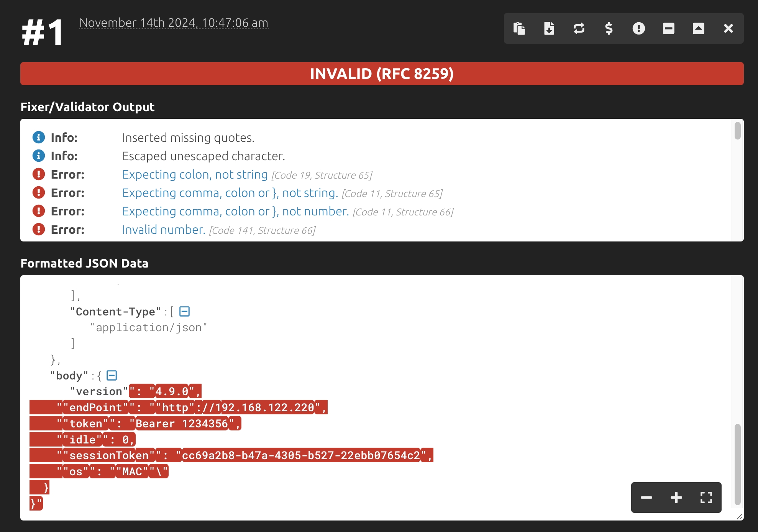
Task: Collapse the body object node
Action: [112, 376]
